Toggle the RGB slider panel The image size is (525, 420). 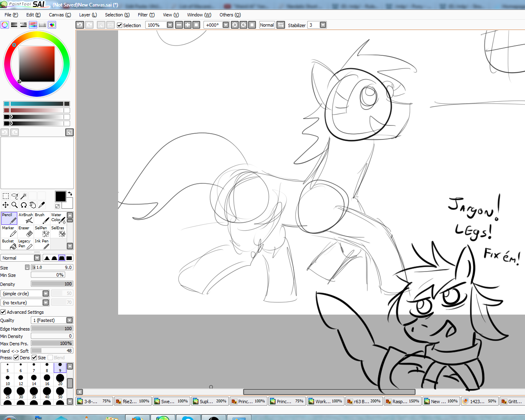click(14, 25)
